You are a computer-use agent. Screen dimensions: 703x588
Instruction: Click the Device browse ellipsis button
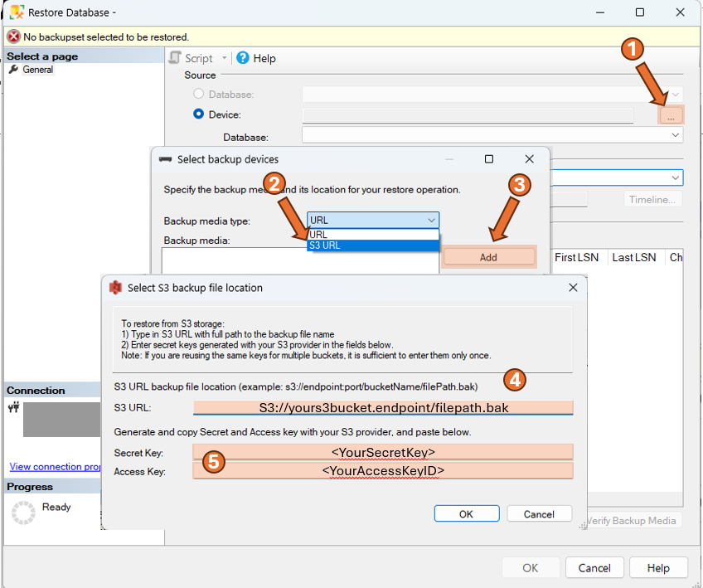671,114
